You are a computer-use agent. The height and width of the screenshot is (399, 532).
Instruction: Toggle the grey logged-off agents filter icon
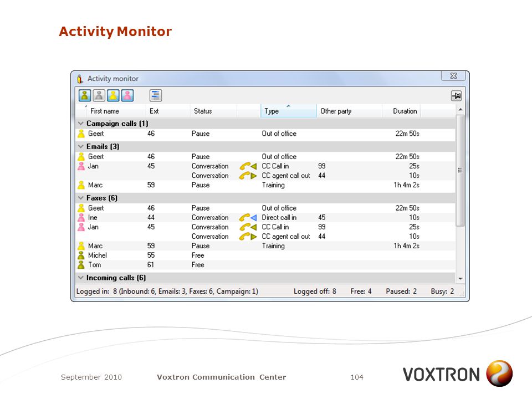(99, 95)
